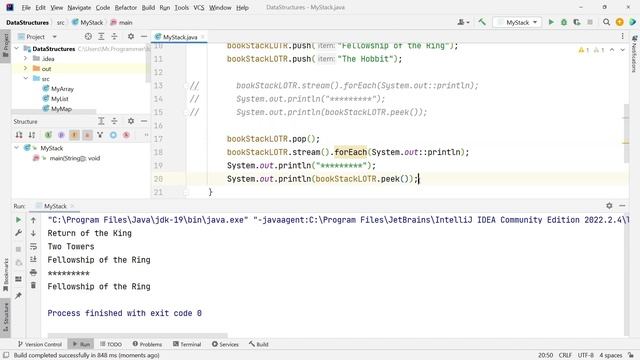Screen dimensions: 640x360
Task: Click the Run panel up arrow icon
Action: [33, 220]
